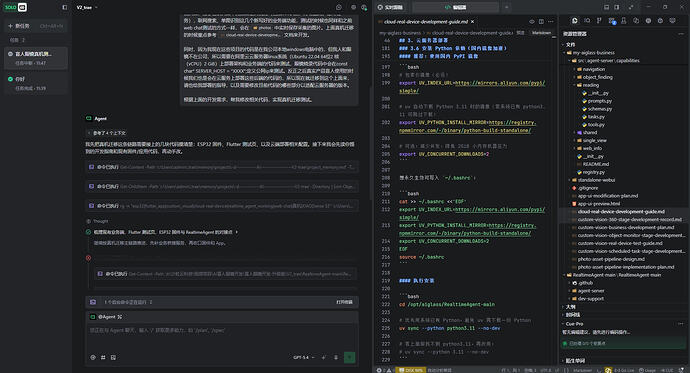
Task: Open tools.py in the file tree
Action: 593,125
